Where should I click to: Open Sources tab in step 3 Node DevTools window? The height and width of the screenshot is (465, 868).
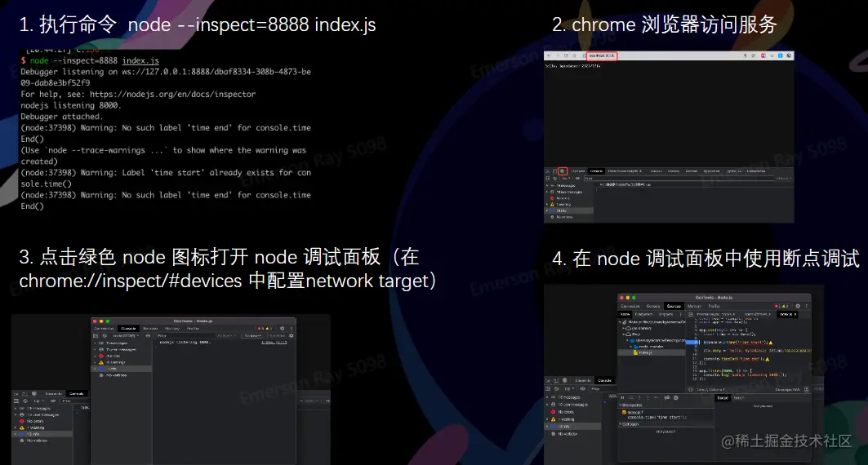pos(150,329)
